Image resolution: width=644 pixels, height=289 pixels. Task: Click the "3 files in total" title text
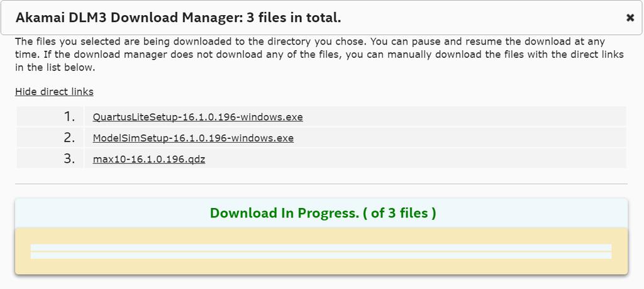(x=294, y=18)
